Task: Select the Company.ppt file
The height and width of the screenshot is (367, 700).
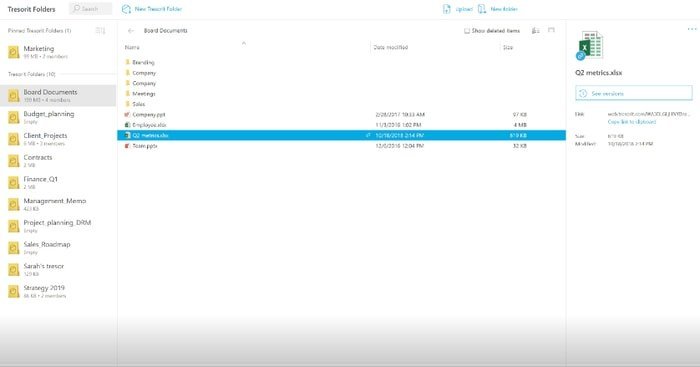Action: point(149,115)
